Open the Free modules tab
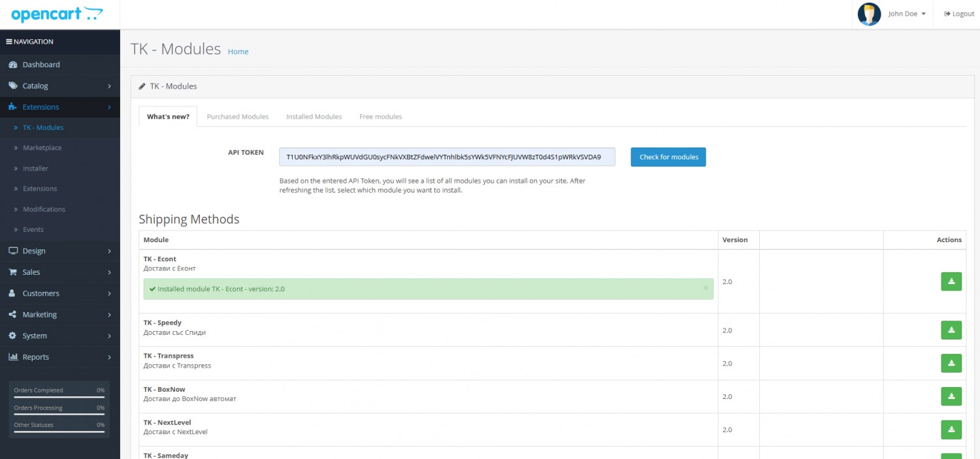This screenshot has height=459, width=980. click(x=380, y=117)
